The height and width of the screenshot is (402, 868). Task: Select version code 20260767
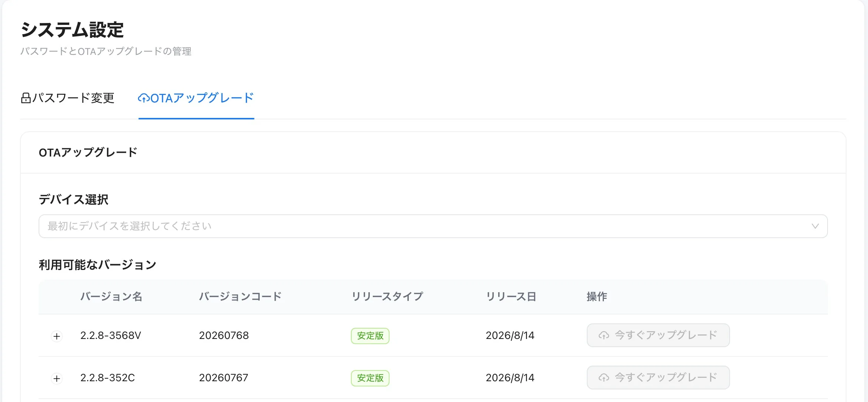(224, 378)
